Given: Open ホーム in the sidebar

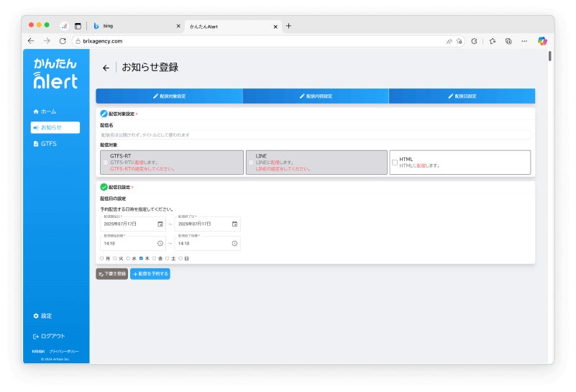Looking at the screenshot, I should [x=45, y=111].
